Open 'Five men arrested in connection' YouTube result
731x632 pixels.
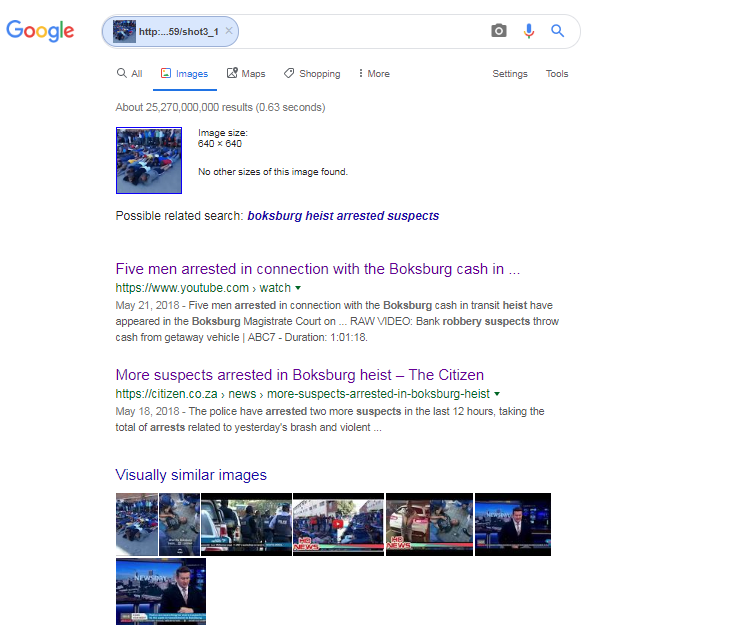point(317,269)
